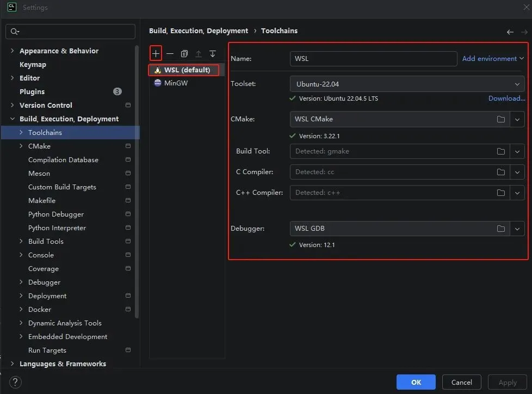This screenshot has width=532, height=394.
Task: Expand the Appearance & Behavior section
Action: (x=13, y=51)
